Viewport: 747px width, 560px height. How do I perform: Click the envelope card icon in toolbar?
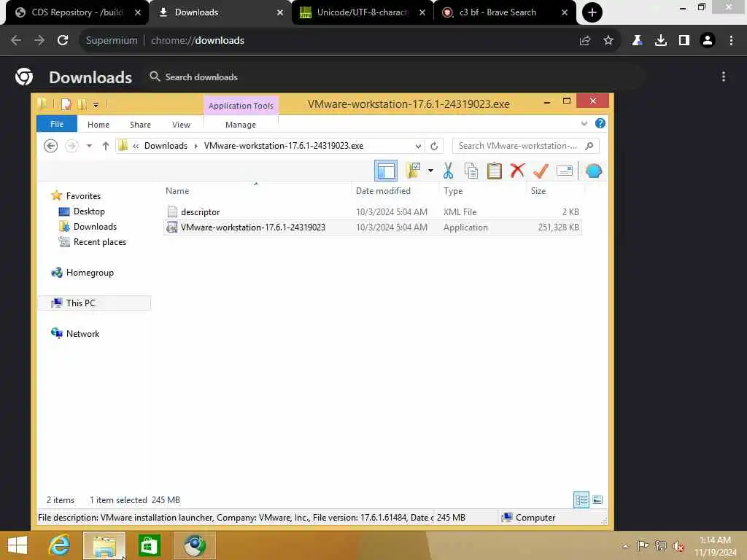click(x=565, y=171)
